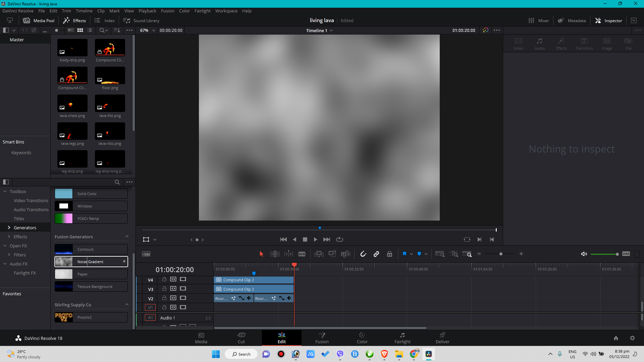Click Play in viewer transport
Viewport: 644px width, 362px height.
coord(315,239)
